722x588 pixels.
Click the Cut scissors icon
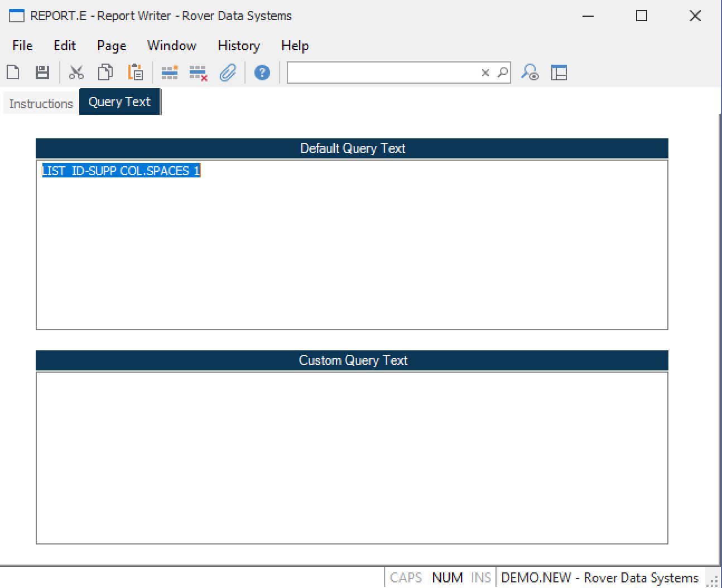tap(76, 73)
